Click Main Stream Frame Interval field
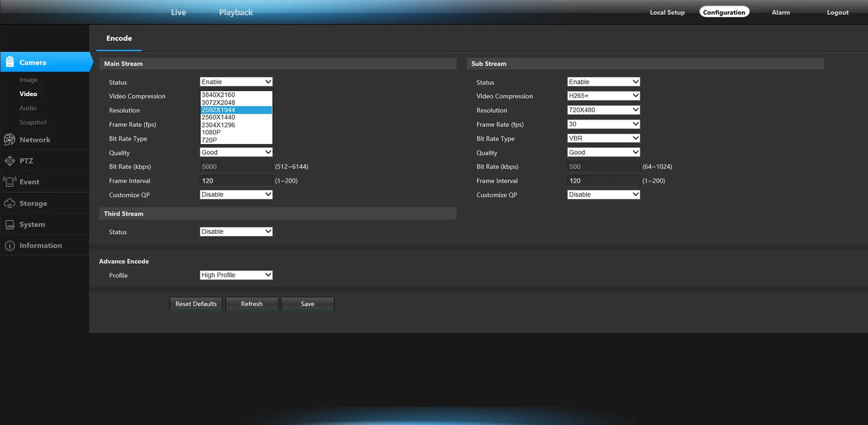 tap(236, 180)
